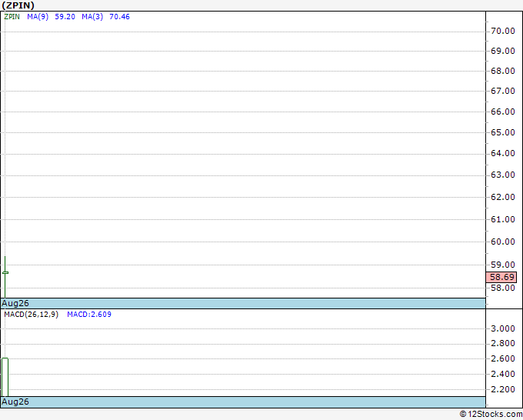
Task: Click the 3.000 MACD axis label
Action: click(503, 328)
